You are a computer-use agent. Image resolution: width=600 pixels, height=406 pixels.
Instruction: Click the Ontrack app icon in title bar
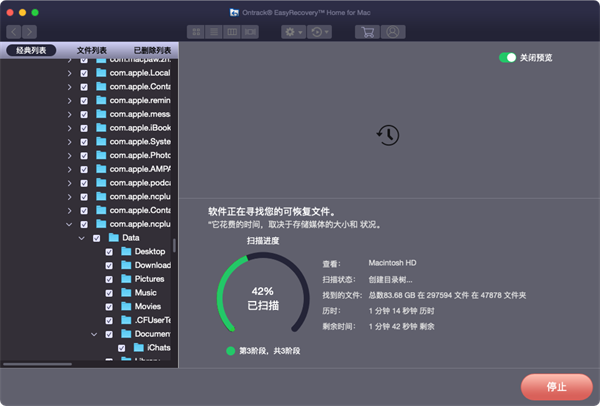tap(234, 13)
